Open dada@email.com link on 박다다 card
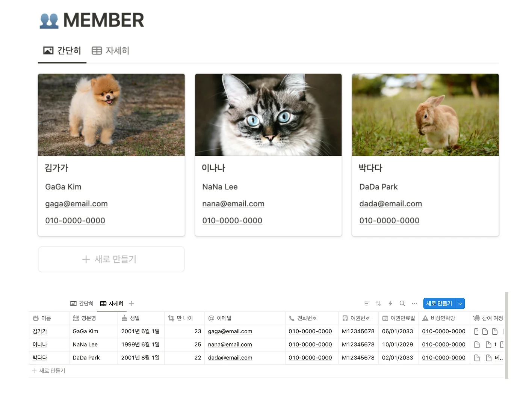Image resolution: width=532 pixels, height=394 pixels. 390,204
